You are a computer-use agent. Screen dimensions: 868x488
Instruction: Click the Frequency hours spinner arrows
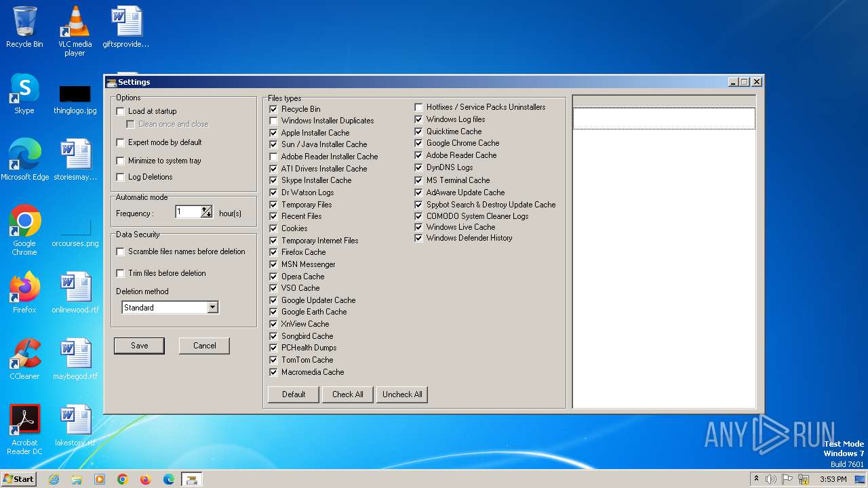pos(207,212)
